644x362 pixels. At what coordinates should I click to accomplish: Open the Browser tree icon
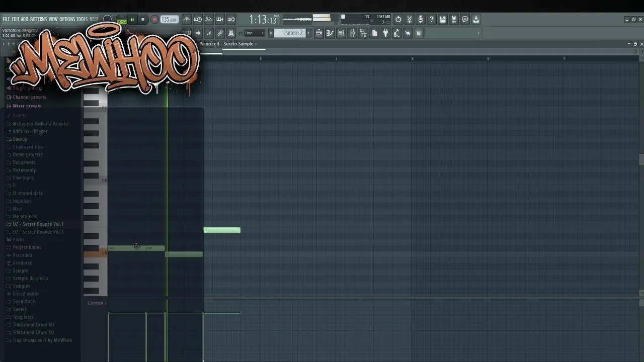[363, 33]
